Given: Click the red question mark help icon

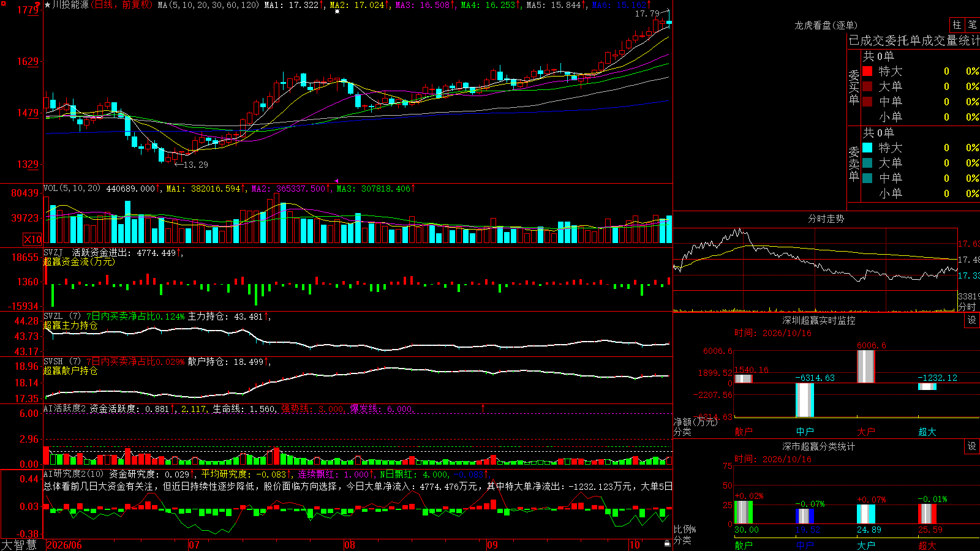Looking at the screenshot, I should point(37,5).
